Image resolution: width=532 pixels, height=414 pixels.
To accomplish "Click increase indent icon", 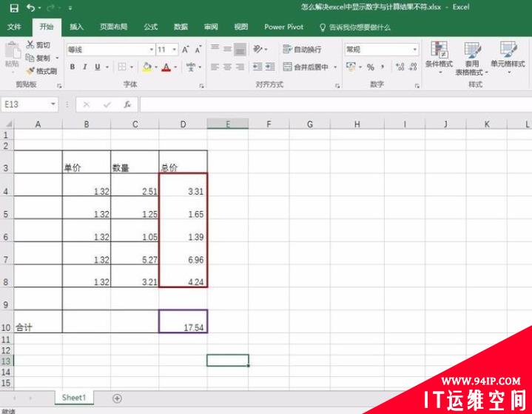I will (270, 67).
